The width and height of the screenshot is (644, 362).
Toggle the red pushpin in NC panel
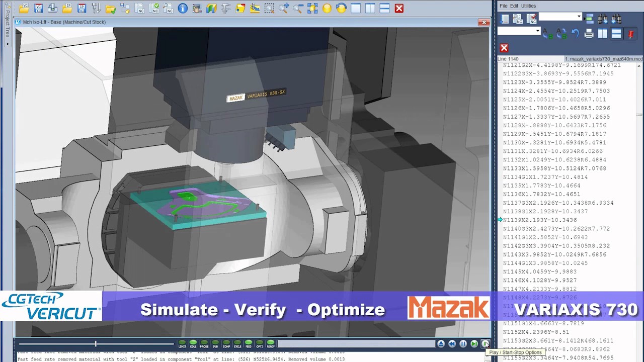coord(630,34)
